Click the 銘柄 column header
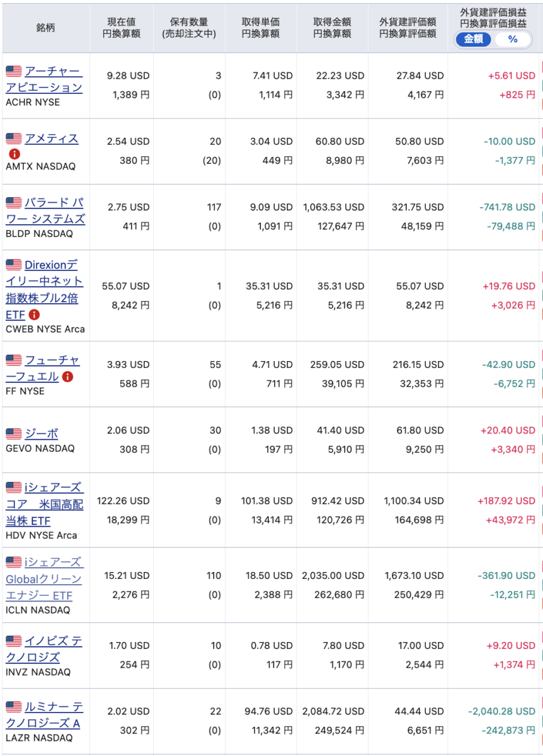The height and width of the screenshot is (756, 543). pos(45,28)
